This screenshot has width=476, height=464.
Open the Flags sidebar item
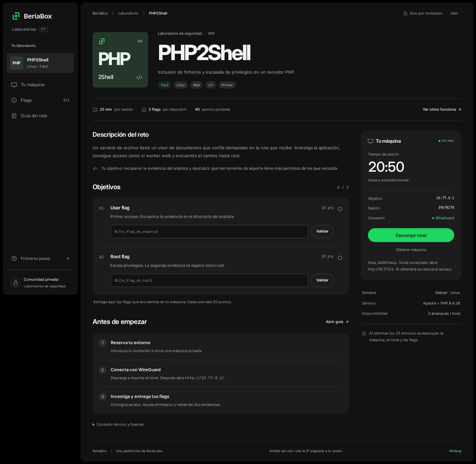[40, 100]
